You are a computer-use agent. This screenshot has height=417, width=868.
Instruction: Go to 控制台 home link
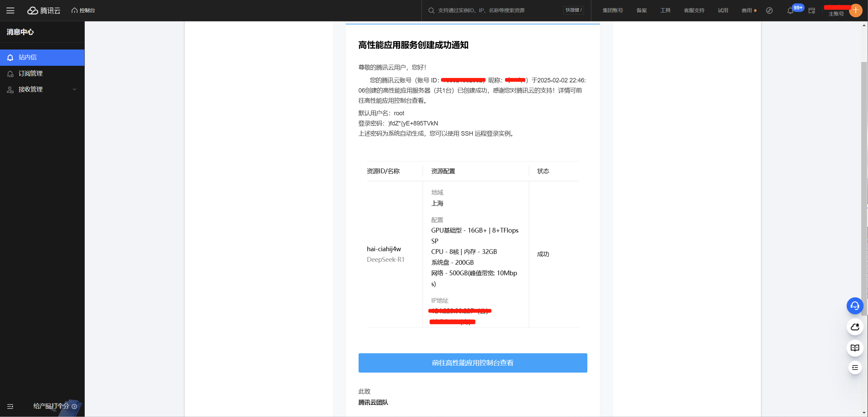pyautogui.click(x=83, y=11)
